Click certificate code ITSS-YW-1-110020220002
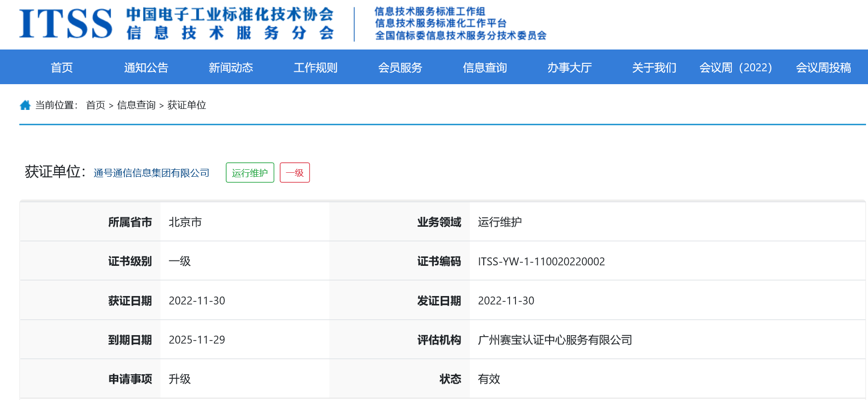Viewport: 868px width, 400px height. coord(541,261)
